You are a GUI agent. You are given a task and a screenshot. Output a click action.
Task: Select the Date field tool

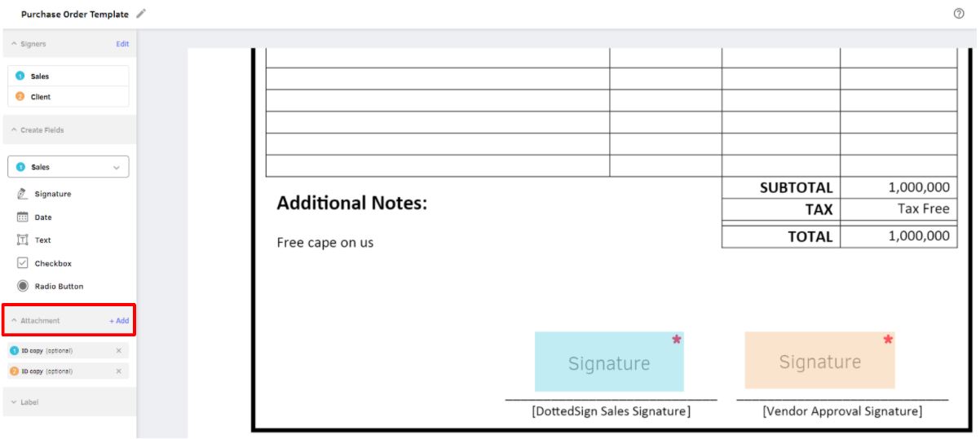[x=34, y=217]
